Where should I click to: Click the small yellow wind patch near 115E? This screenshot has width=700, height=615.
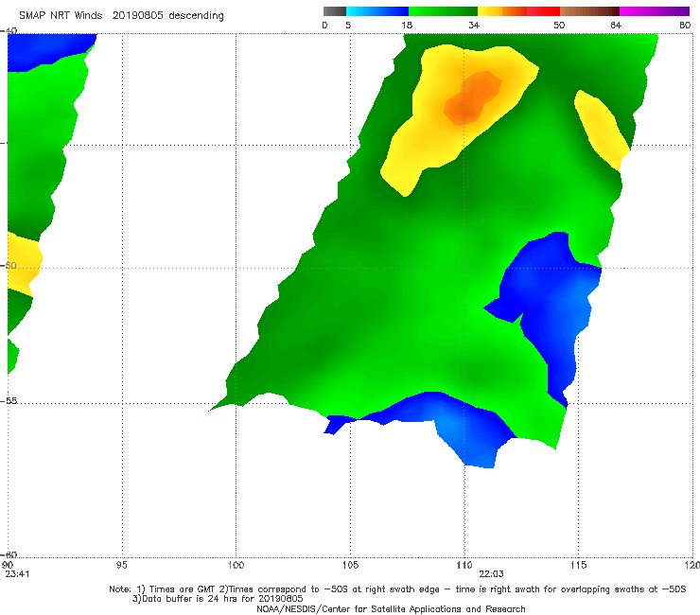click(601, 130)
